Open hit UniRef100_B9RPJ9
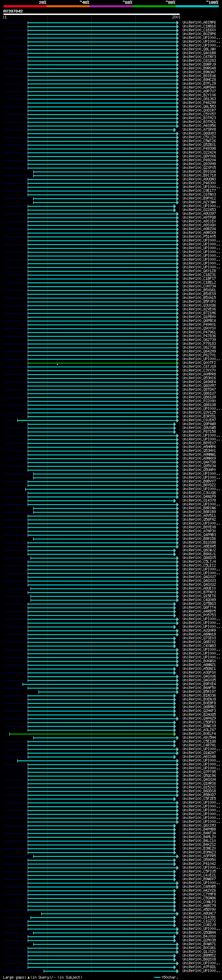Viewport: 222px width, 980px height. click(x=199, y=64)
